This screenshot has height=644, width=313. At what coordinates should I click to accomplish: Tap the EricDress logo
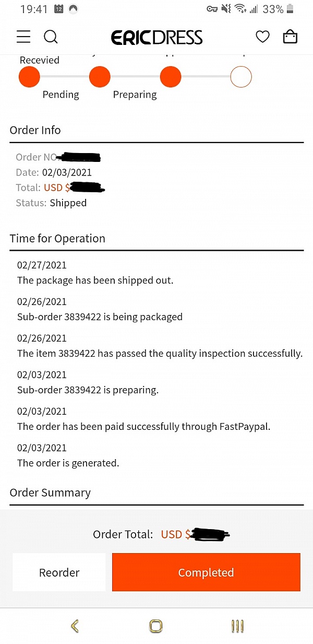point(156,37)
